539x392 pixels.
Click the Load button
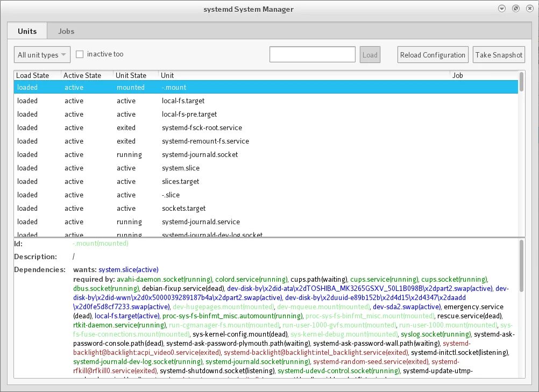[370, 55]
